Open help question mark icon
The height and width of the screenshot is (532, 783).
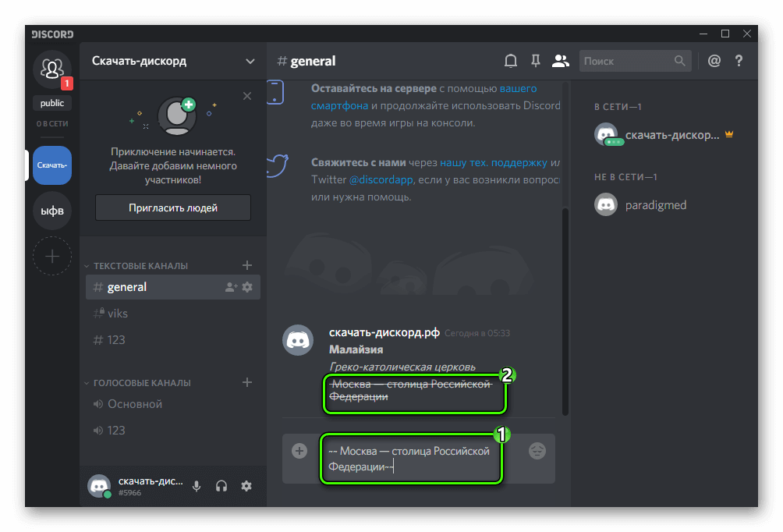[x=739, y=61]
